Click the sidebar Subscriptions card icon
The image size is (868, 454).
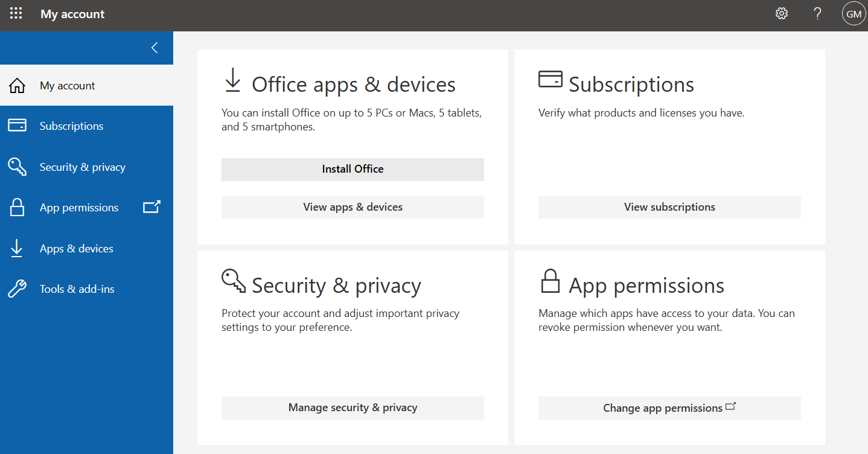pyautogui.click(x=17, y=126)
